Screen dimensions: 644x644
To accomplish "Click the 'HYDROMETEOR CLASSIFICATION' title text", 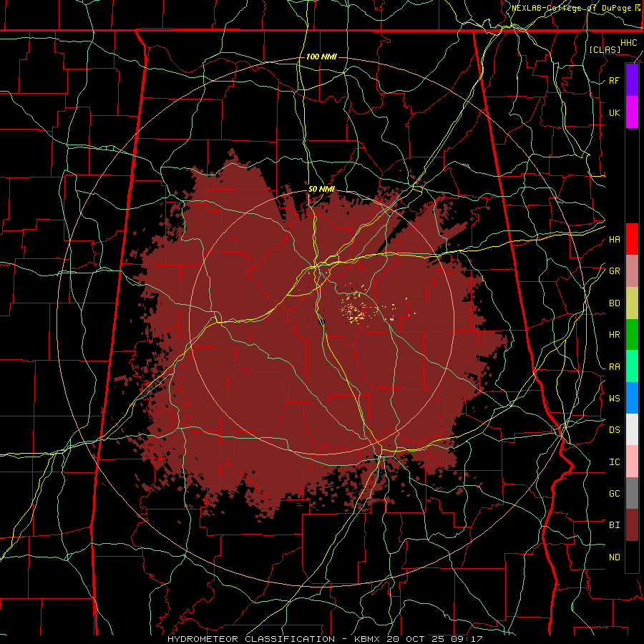I will 251,639.
